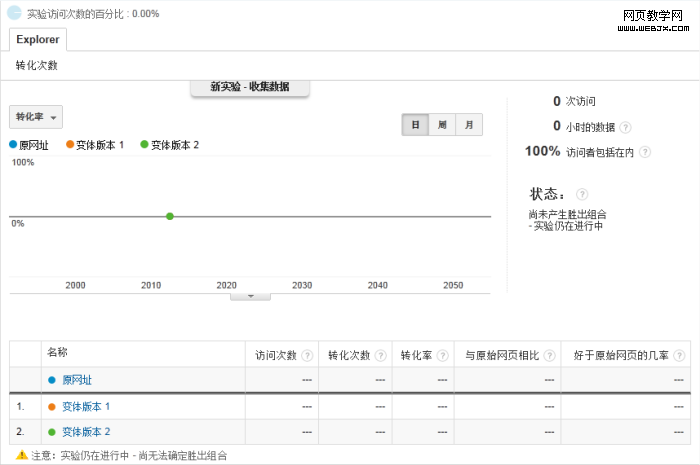
Task: Click help icon next to 小时的数据
Action: [625, 127]
